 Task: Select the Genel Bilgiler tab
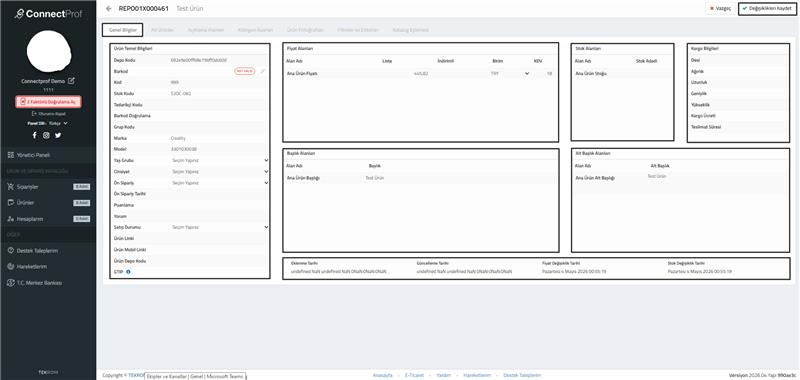[122, 30]
